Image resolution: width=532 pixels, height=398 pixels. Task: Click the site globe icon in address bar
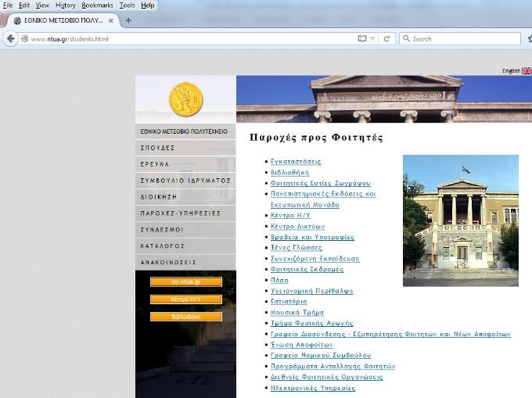coord(24,38)
